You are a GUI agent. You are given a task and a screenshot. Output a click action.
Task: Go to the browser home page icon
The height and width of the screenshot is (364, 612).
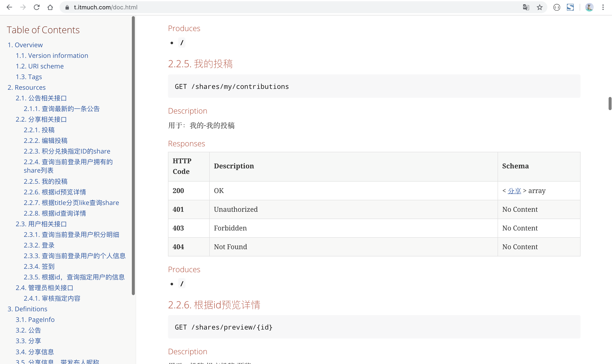(50, 7)
